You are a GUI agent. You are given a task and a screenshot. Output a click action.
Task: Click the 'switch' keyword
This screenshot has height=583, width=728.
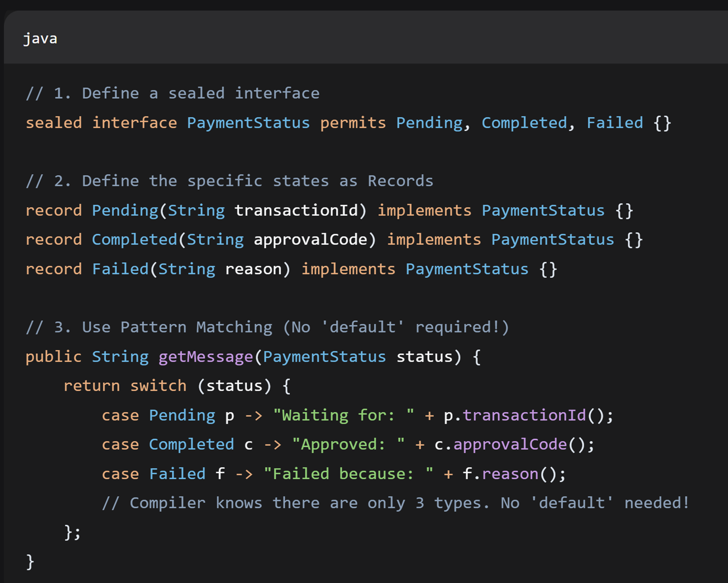coord(158,386)
